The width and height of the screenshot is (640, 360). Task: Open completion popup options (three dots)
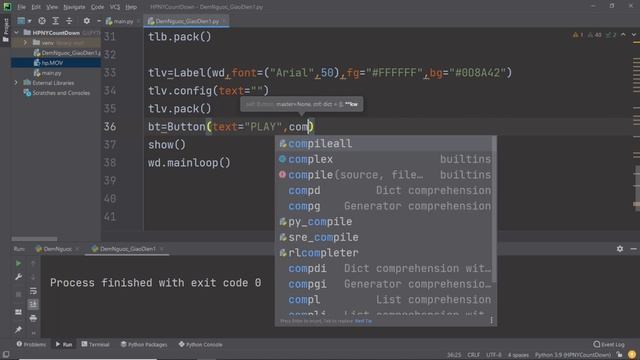[x=491, y=320]
